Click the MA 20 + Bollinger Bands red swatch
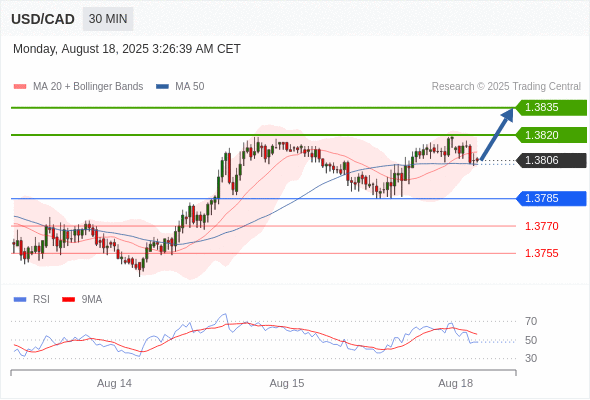 point(20,87)
